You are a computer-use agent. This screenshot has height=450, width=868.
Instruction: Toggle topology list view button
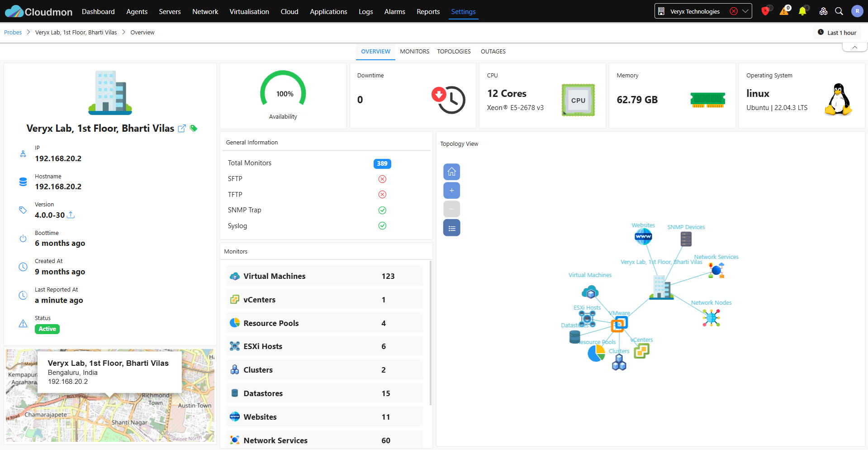(451, 228)
